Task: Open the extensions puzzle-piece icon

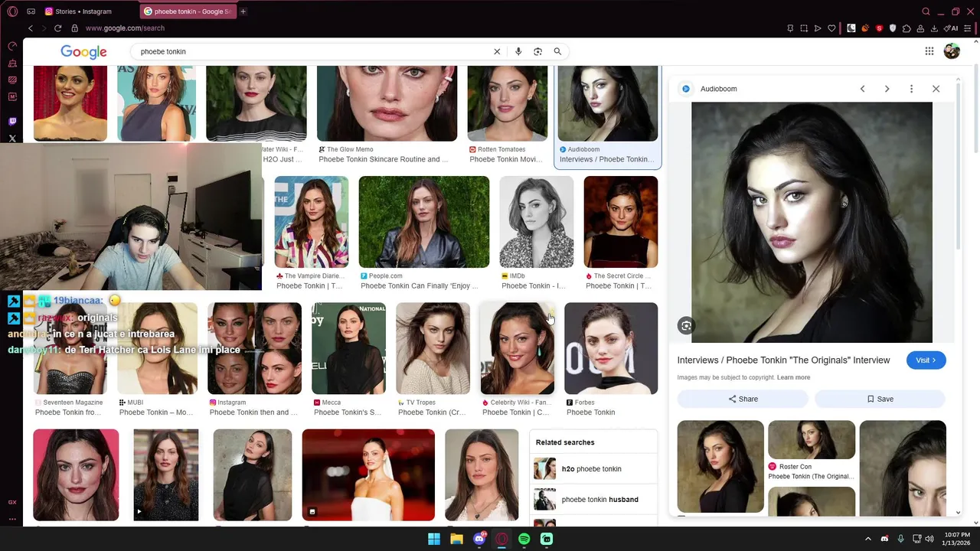Action: (906, 28)
